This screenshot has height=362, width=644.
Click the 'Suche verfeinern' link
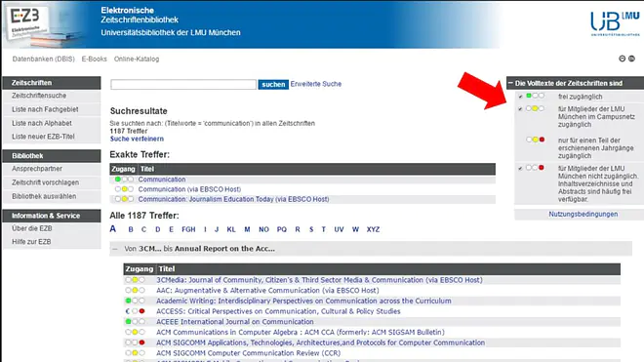click(137, 139)
